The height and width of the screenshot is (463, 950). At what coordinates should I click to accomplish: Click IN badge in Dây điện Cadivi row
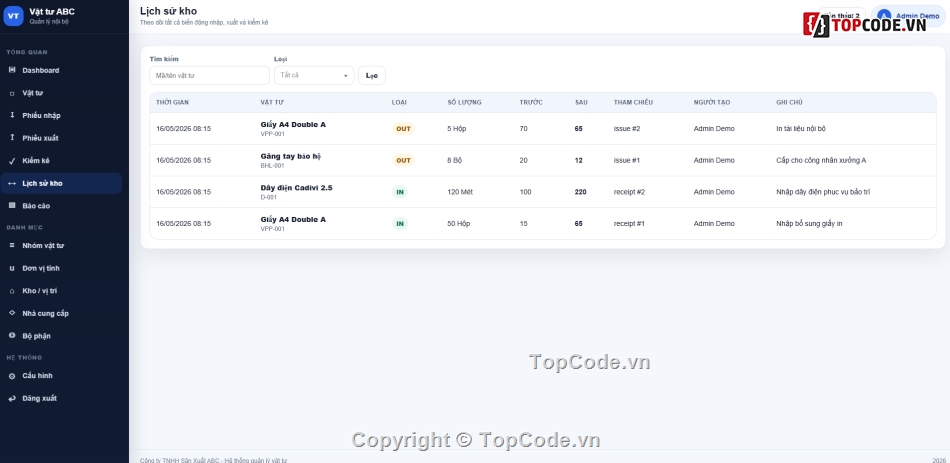pos(400,192)
